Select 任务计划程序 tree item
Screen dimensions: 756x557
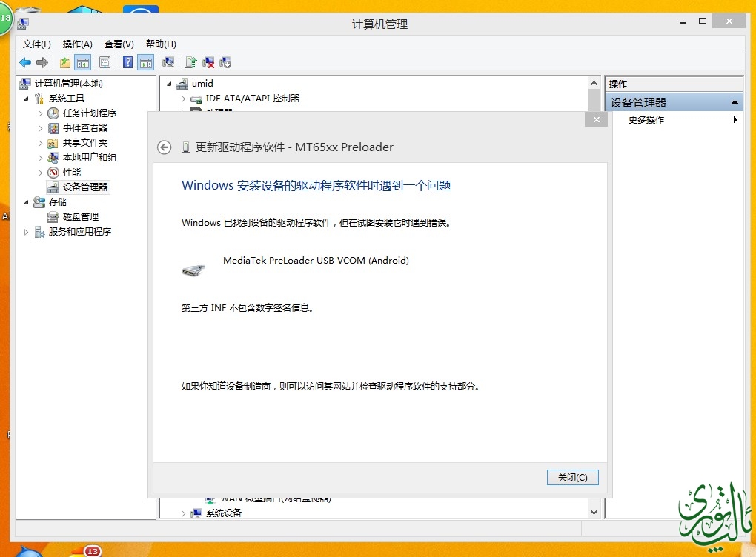pos(90,113)
